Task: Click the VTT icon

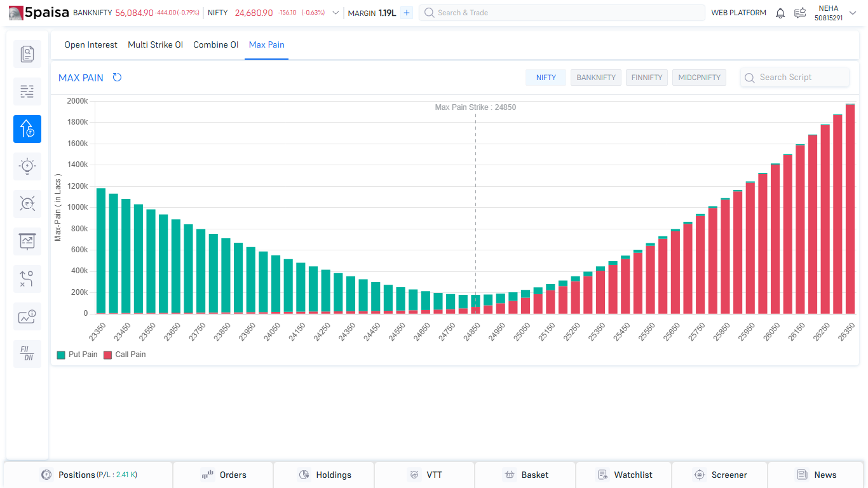Action: tap(414, 475)
